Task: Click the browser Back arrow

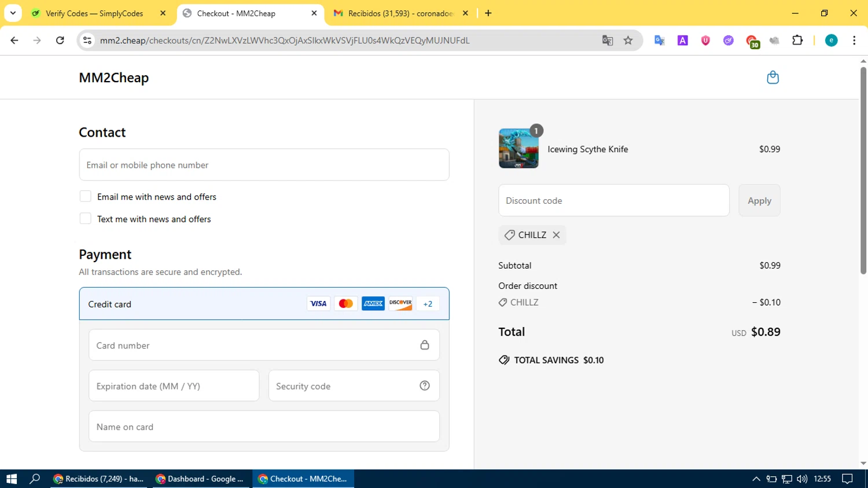Action: [x=14, y=41]
